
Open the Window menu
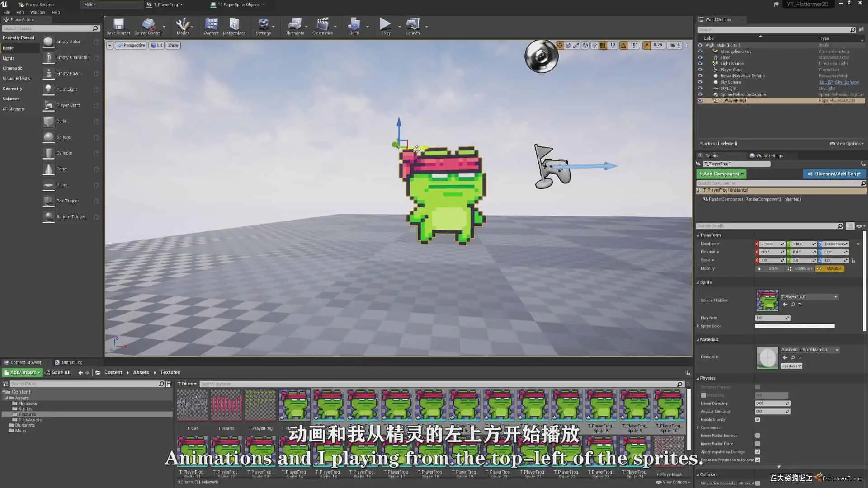(x=38, y=12)
